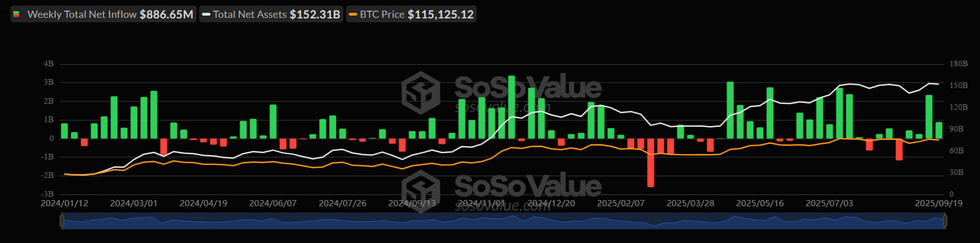Click the last green bar on far right
The width and height of the screenshot is (980, 243).
939,130
